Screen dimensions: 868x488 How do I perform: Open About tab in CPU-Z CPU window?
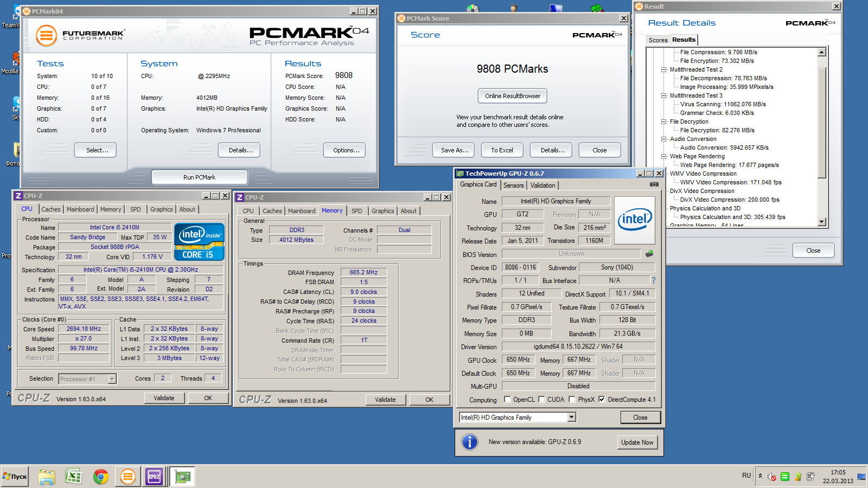(187, 209)
